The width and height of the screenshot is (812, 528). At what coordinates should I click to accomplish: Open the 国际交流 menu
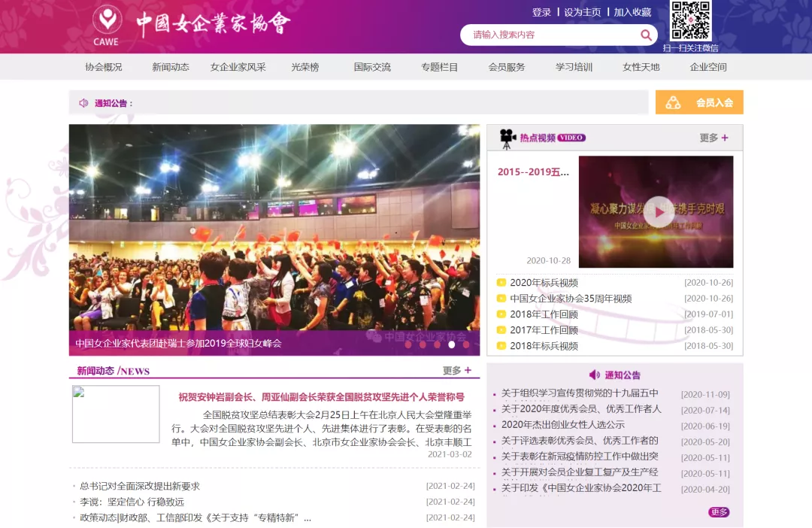point(372,67)
